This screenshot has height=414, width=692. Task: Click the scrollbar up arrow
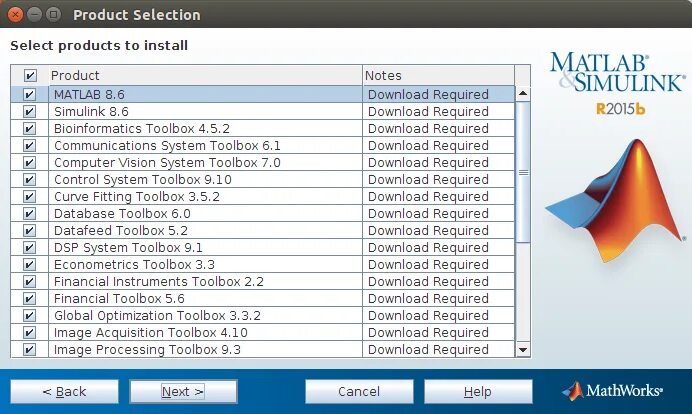pyautogui.click(x=523, y=93)
